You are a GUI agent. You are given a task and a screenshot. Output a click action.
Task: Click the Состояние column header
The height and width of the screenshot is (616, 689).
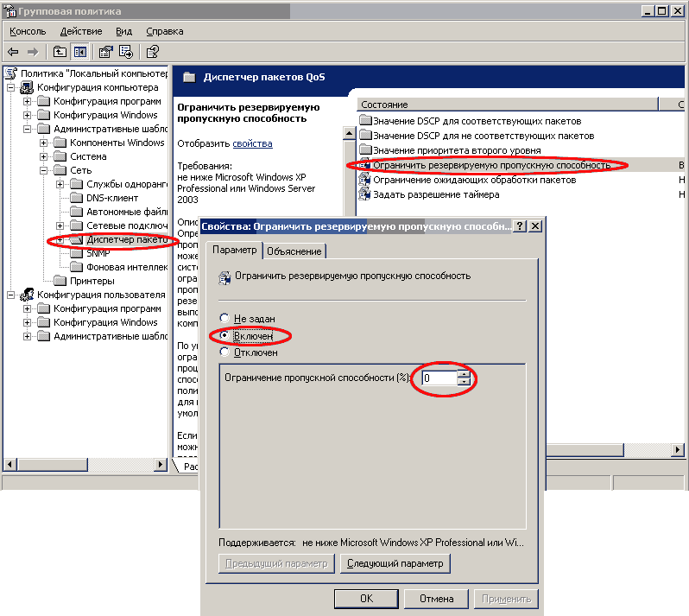(x=508, y=105)
